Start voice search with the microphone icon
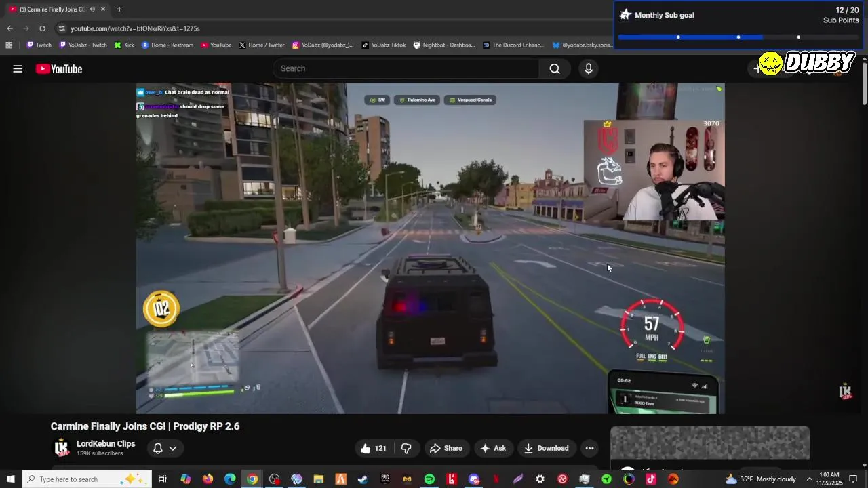868x488 pixels. 589,68
